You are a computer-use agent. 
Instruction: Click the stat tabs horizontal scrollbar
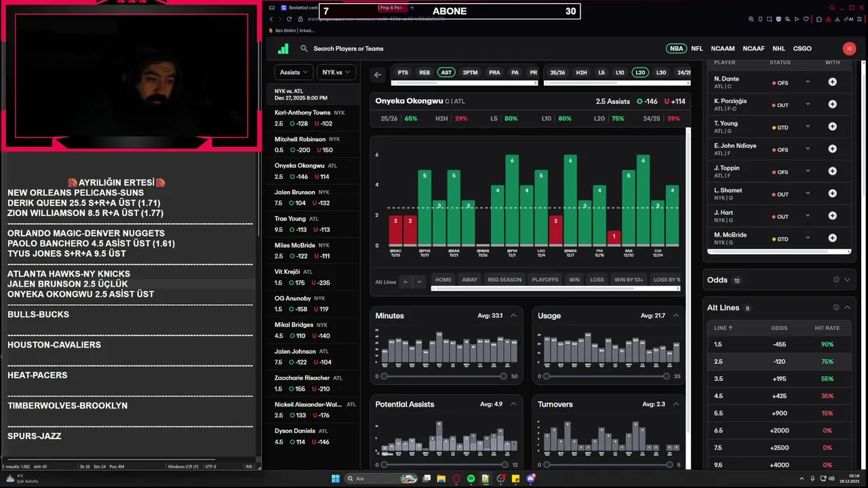coord(464,83)
